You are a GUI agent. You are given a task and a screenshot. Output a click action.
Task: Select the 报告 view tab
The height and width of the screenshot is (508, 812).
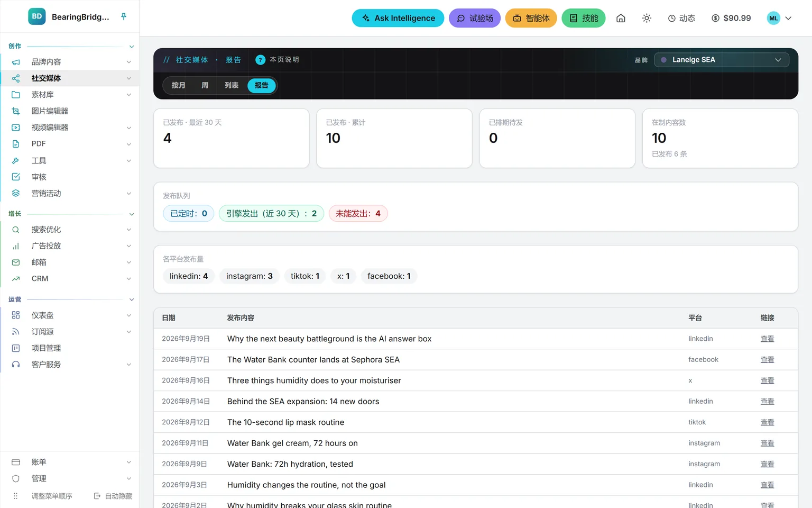coord(261,85)
